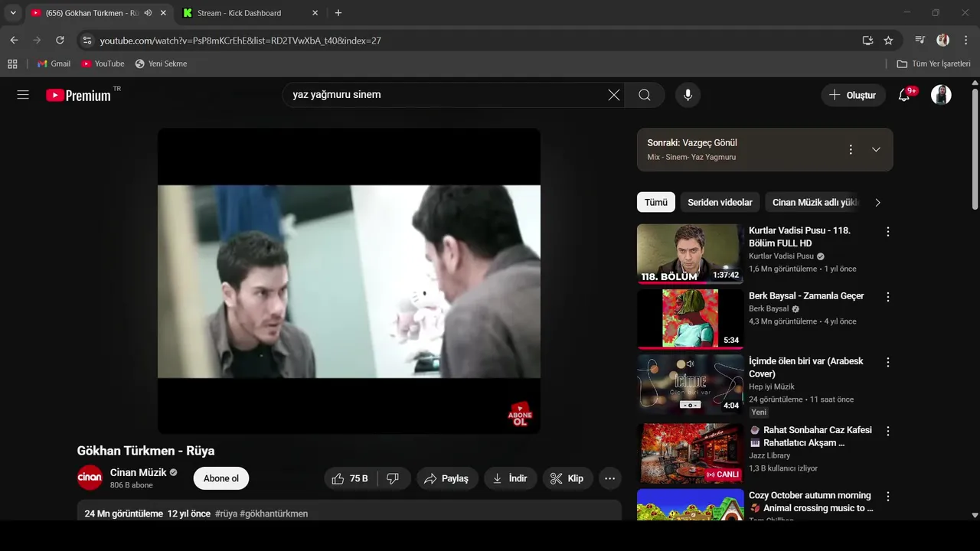This screenshot has width=980, height=551.
Task: Open options for Kurtlar Vadisi Pusu video
Action: click(x=888, y=231)
